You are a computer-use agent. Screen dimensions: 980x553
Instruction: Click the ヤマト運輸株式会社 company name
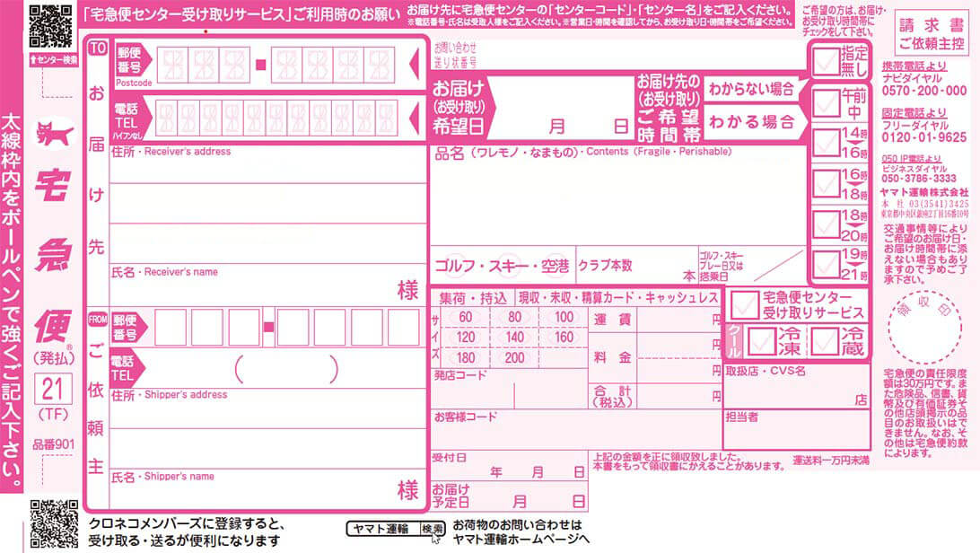924,192
